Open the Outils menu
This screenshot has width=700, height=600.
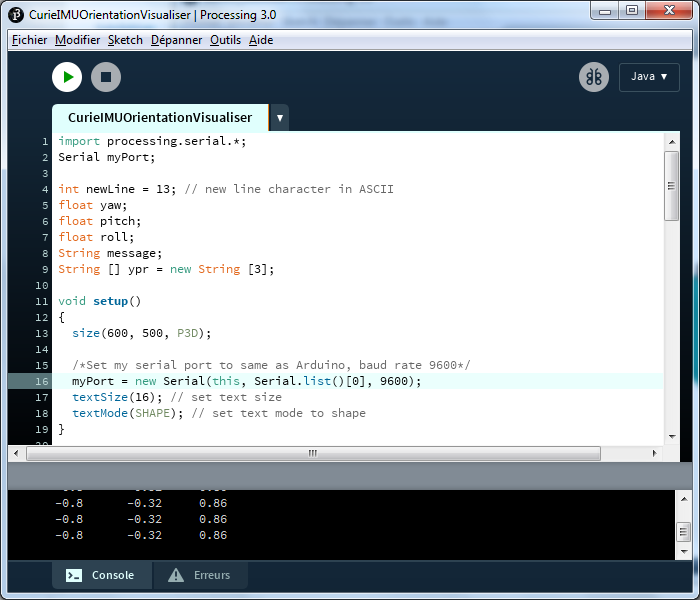225,40
